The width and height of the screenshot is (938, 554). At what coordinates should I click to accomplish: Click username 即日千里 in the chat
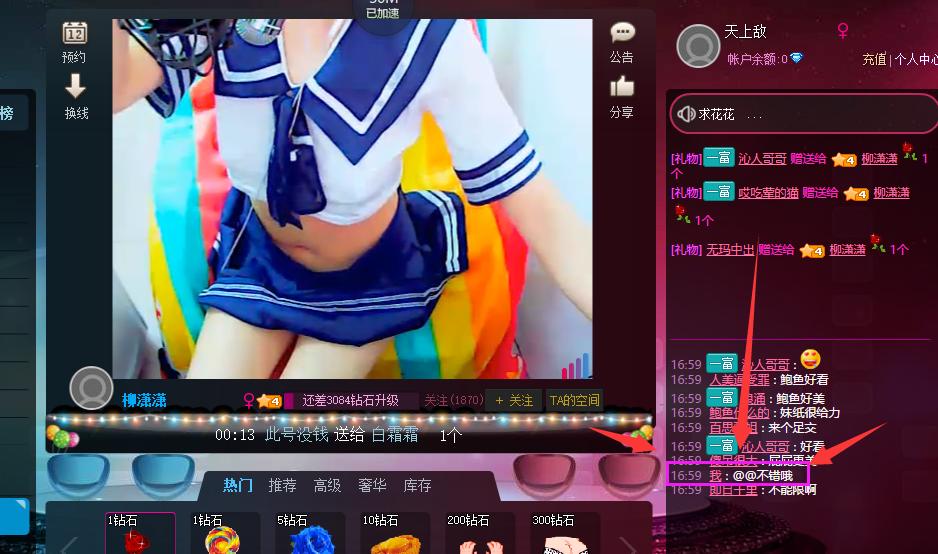(x=733, y=490)
